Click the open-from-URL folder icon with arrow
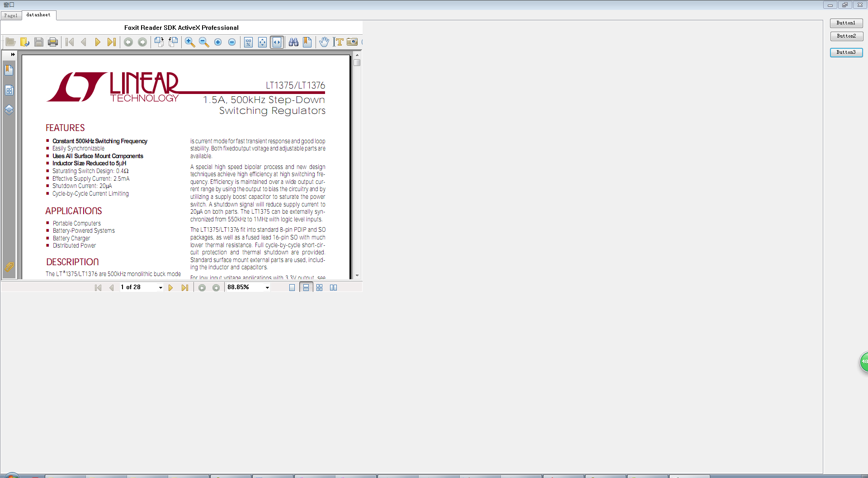This screenshot has width=868, height=478. click(25, 42)
